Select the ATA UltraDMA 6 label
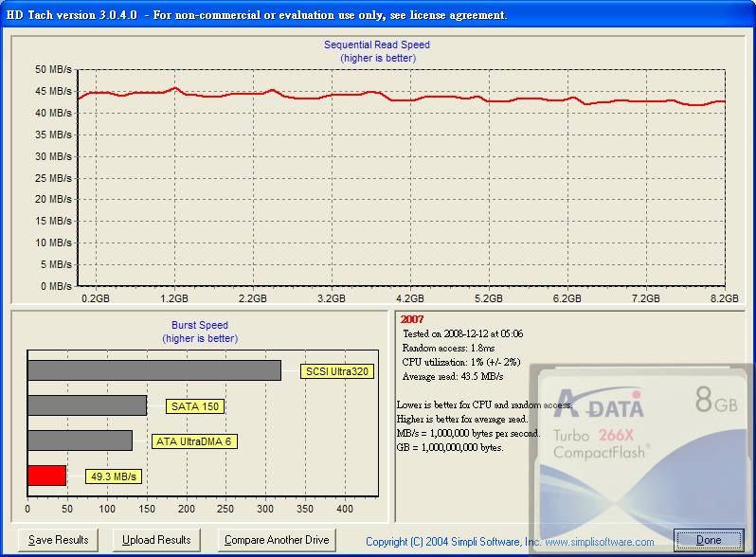 point(194,441)
